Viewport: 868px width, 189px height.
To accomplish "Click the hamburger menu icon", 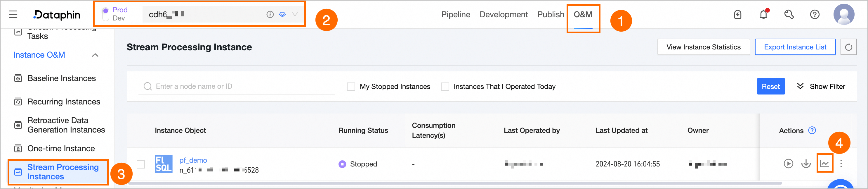I will (13, 15).
